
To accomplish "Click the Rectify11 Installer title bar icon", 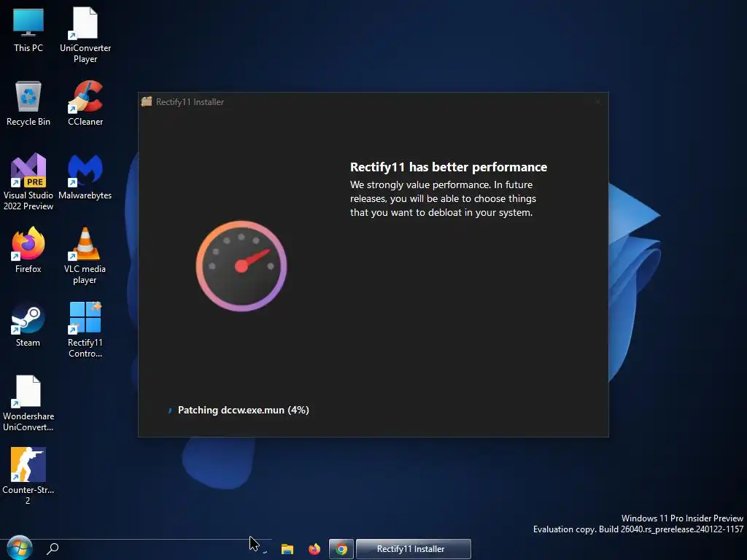I will click(x=147, y=101).
